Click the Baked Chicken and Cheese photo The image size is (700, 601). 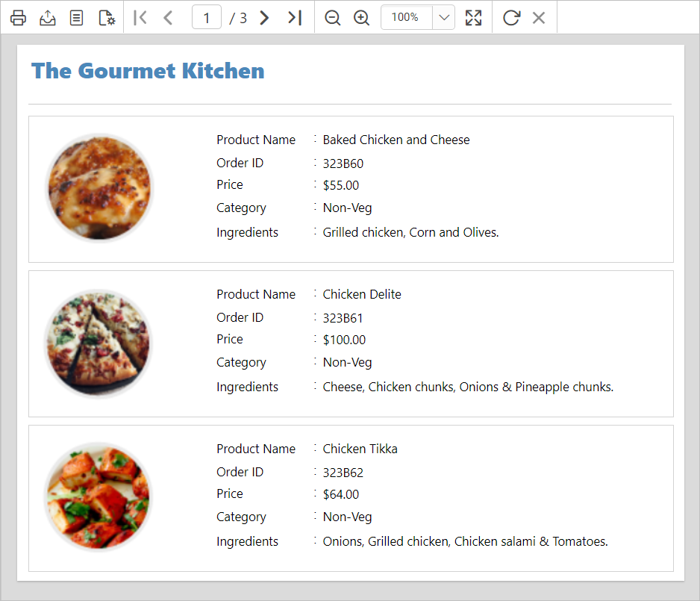click(x=99, y=188)
